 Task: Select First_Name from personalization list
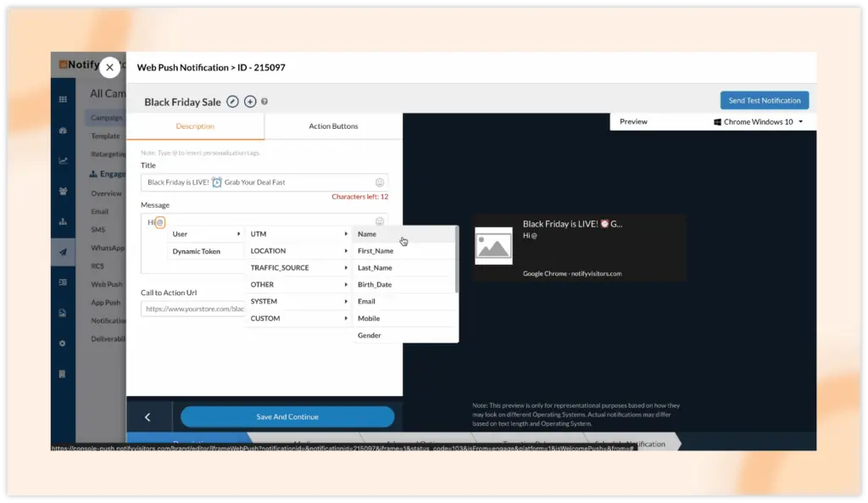[376, 251]
